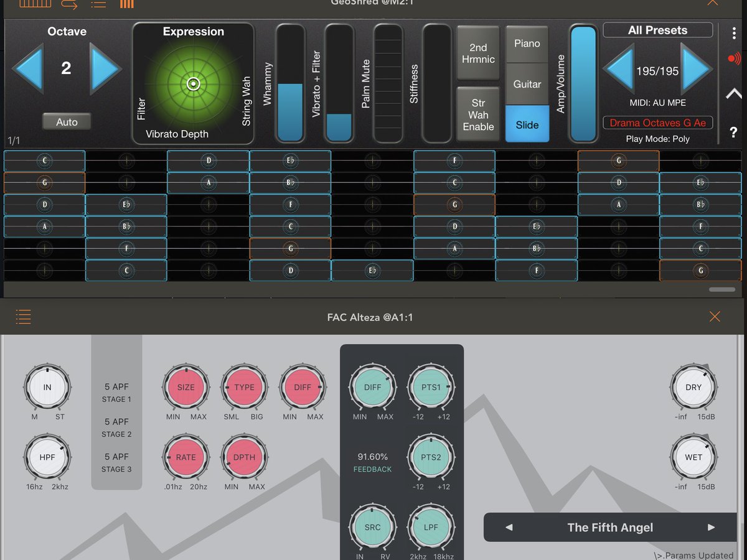Click the red DIFF knob
The height and width of the screenshot is (560, 747).
[303, 387]
